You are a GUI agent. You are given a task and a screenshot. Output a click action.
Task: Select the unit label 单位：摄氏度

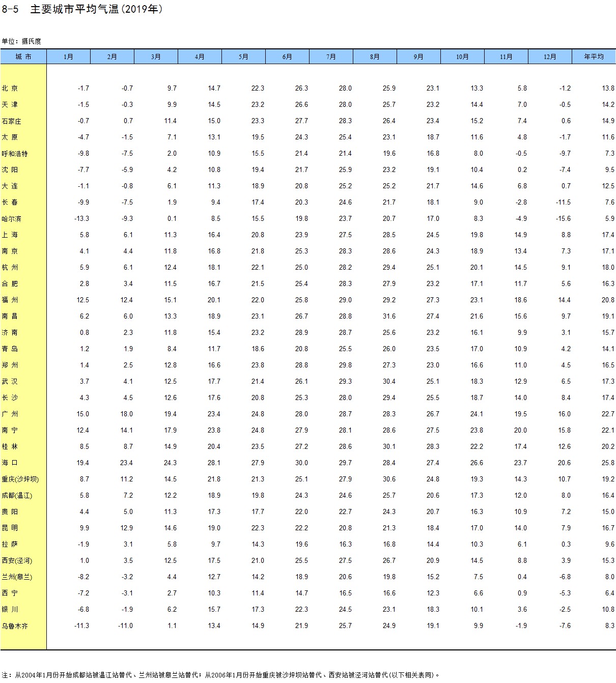click(x=21, y=41)
